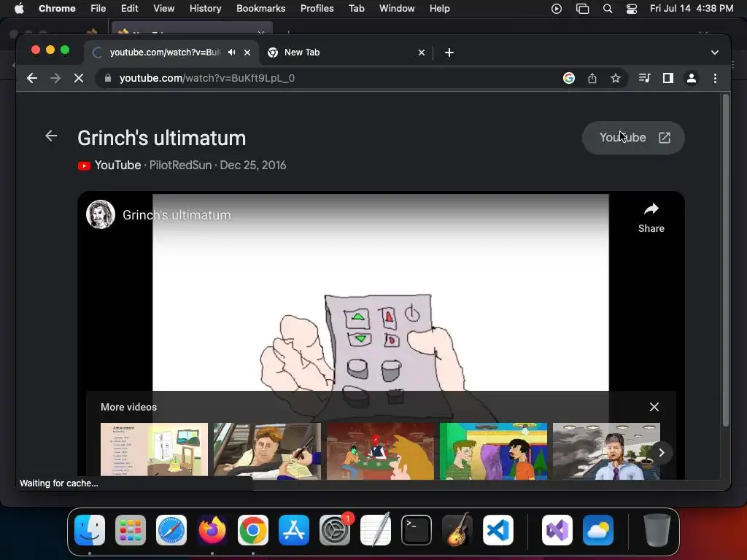The height and width of the screenshot is (560, 747).
Task: Switch to the New Tab tab
Action: click(346, 52)
